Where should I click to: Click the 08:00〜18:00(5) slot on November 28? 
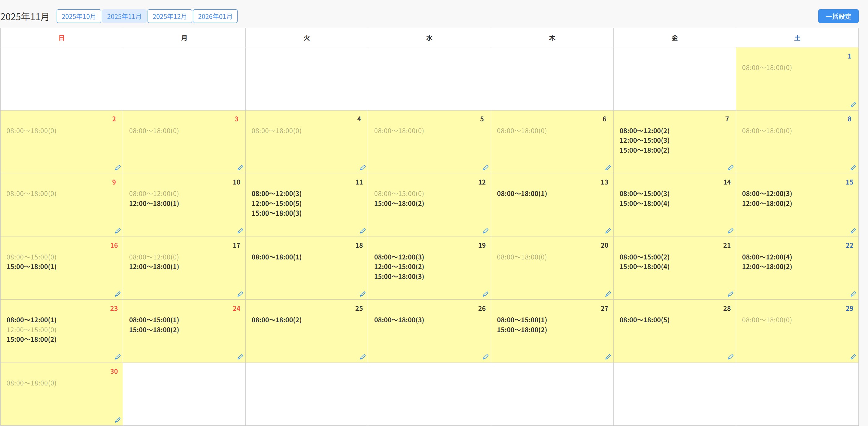pyautogui.click(x=644, y=320)
